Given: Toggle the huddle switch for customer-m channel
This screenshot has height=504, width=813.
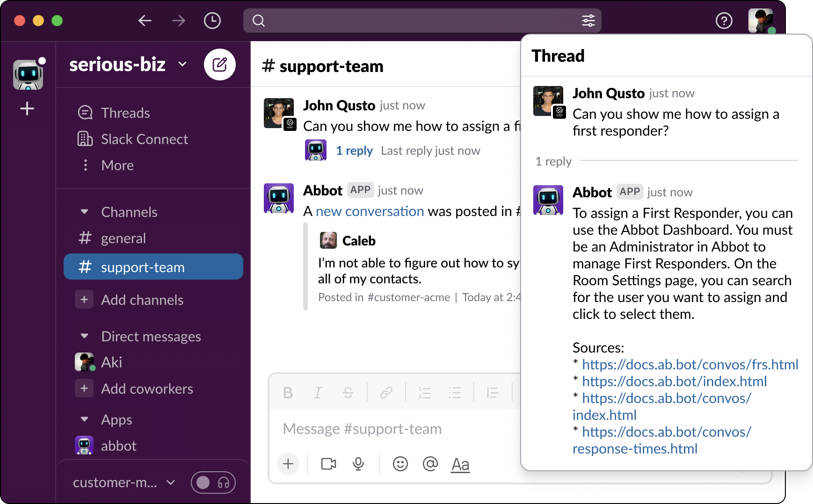Looking at the screenshot, I should click(x=213, y=482).
